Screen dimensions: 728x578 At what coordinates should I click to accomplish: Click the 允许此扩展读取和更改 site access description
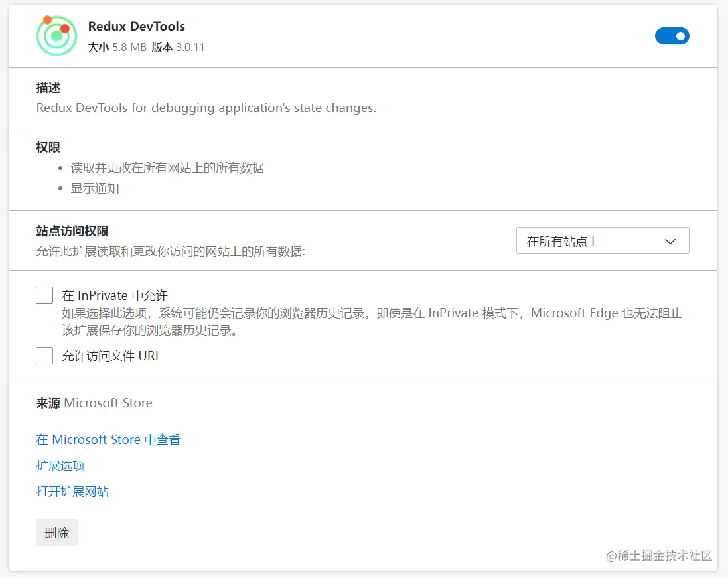pos(171,251)
